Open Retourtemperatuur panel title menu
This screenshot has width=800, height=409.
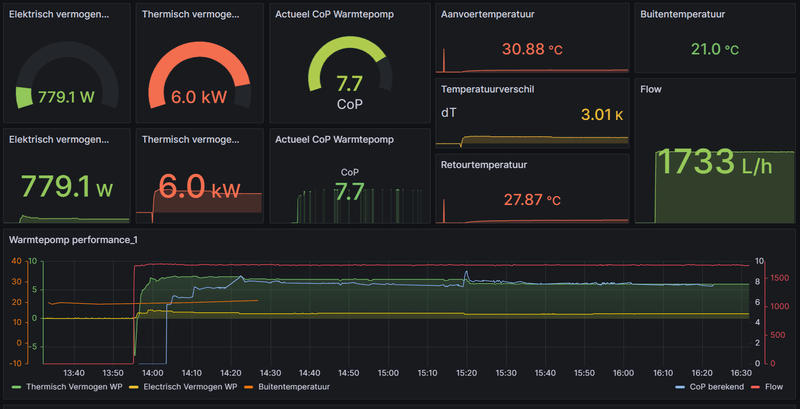(484, 165)
